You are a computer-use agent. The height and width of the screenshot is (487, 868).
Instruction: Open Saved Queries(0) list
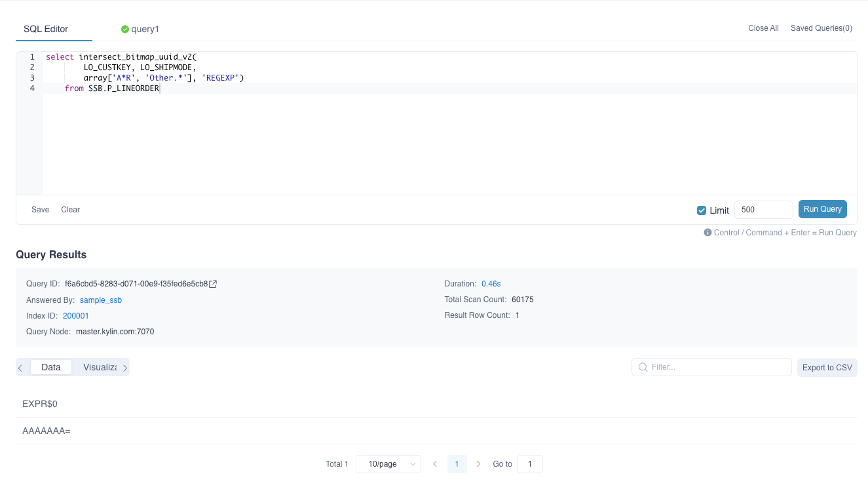(821, 28)
